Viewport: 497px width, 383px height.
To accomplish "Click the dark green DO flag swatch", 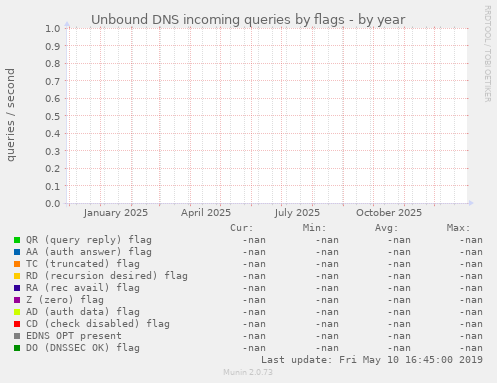I will click(x=17, y=348).
